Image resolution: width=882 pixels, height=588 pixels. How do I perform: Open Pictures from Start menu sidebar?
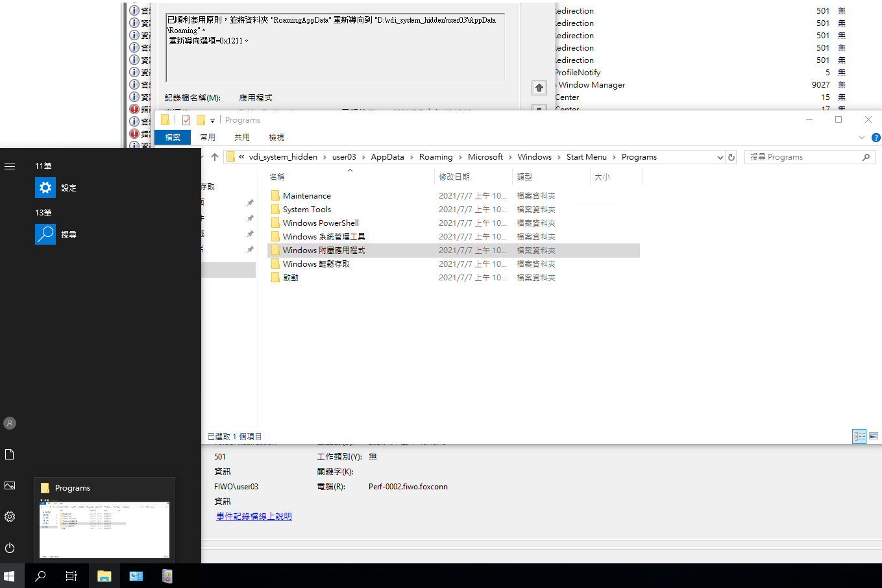(10, 485)
